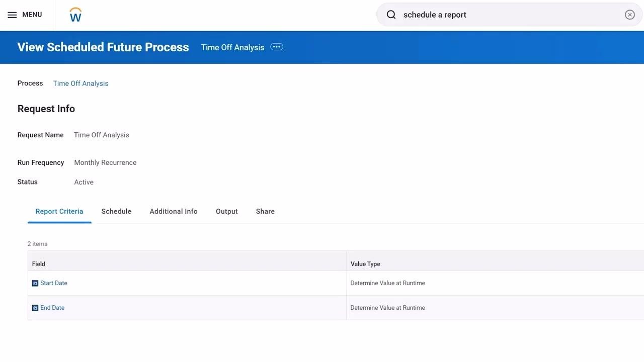Open the Additional Info tab
This screenshot has height=362, width=644.
[x=174, y=211]
